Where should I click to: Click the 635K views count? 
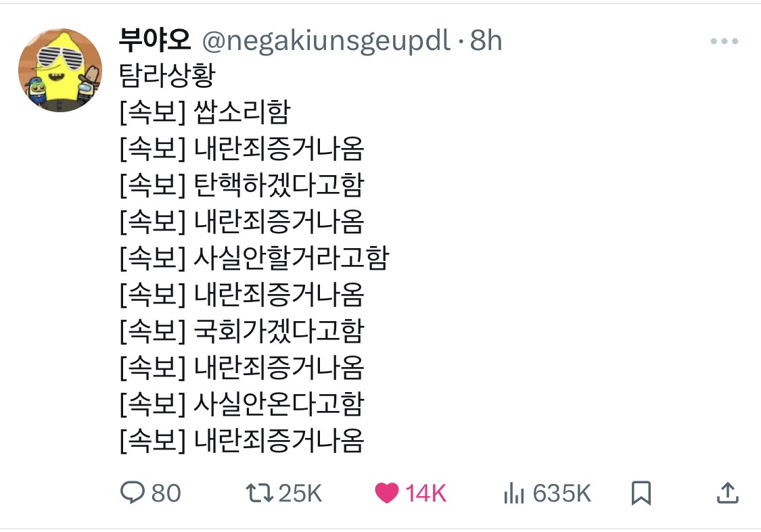click(561, 493)
